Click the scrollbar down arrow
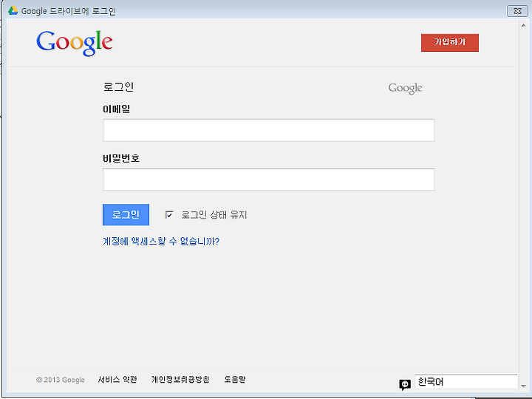532x399 pixels. [x=523, y=386]
